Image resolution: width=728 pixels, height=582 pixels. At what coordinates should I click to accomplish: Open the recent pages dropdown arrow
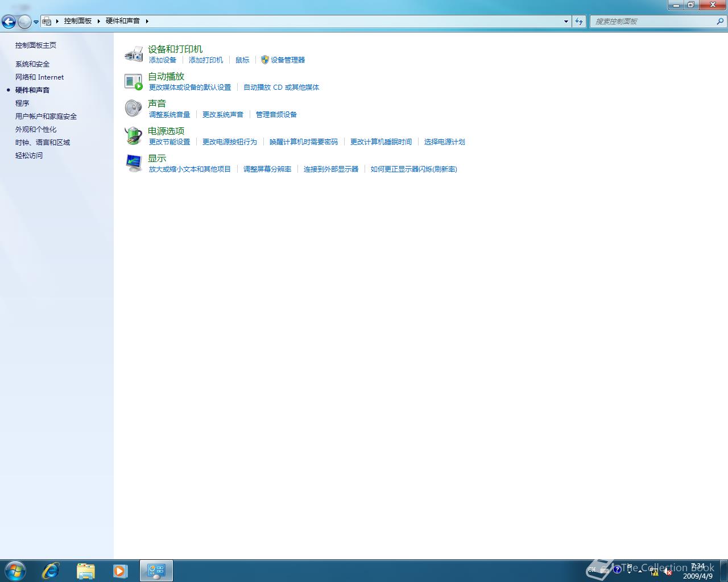(36, 22)
